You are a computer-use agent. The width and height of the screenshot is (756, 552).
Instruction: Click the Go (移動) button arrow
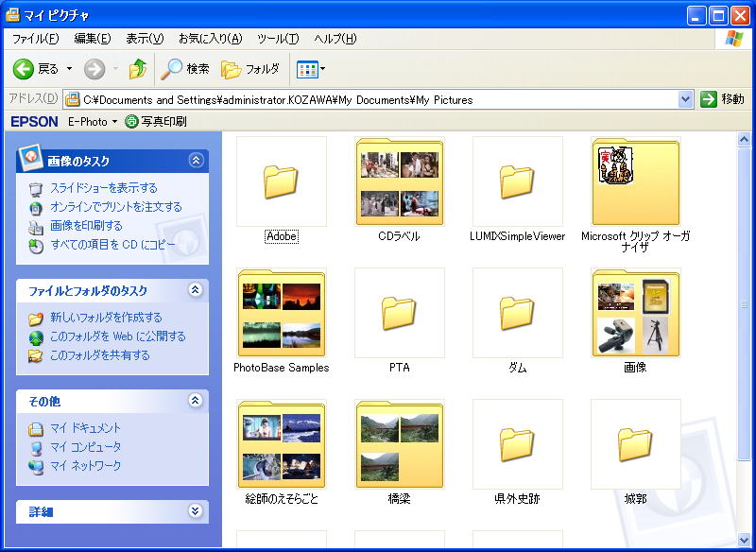(709, 99)
